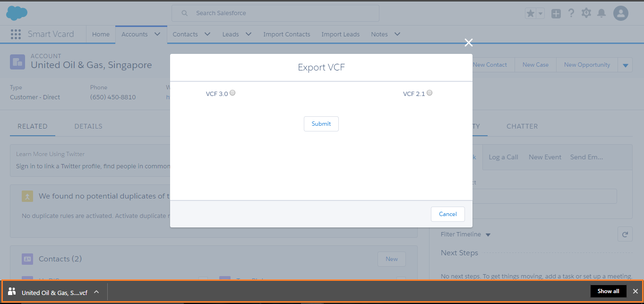
Task: Close the Export VCF modal with X
Action: coord(468,43)
